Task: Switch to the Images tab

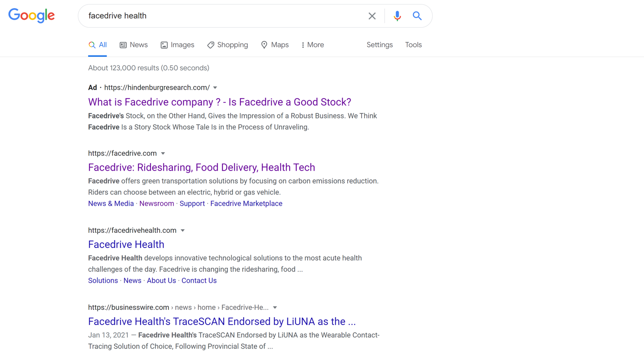Action: click(x=177, y=45)
